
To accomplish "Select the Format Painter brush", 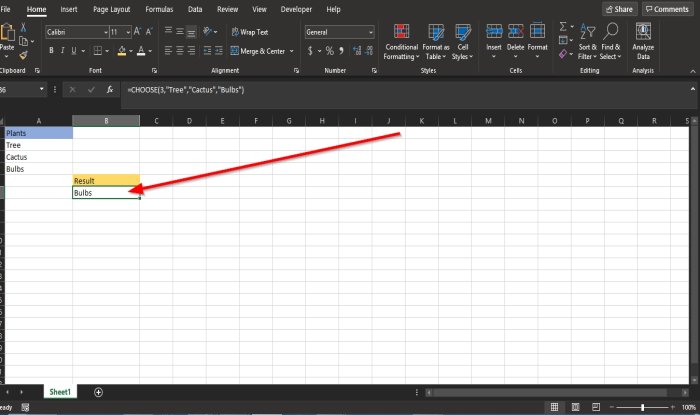I will tap(23, 55).
